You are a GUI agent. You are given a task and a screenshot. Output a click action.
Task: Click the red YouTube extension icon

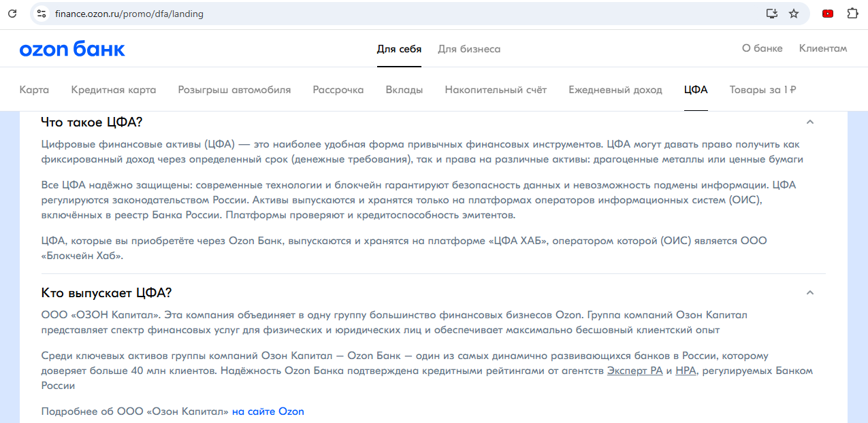[x=828, y=14]
